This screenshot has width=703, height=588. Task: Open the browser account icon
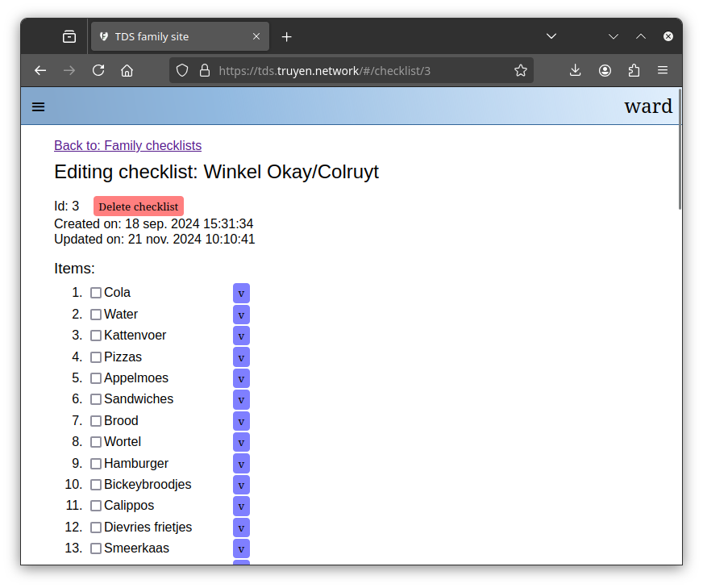(605, 70)
